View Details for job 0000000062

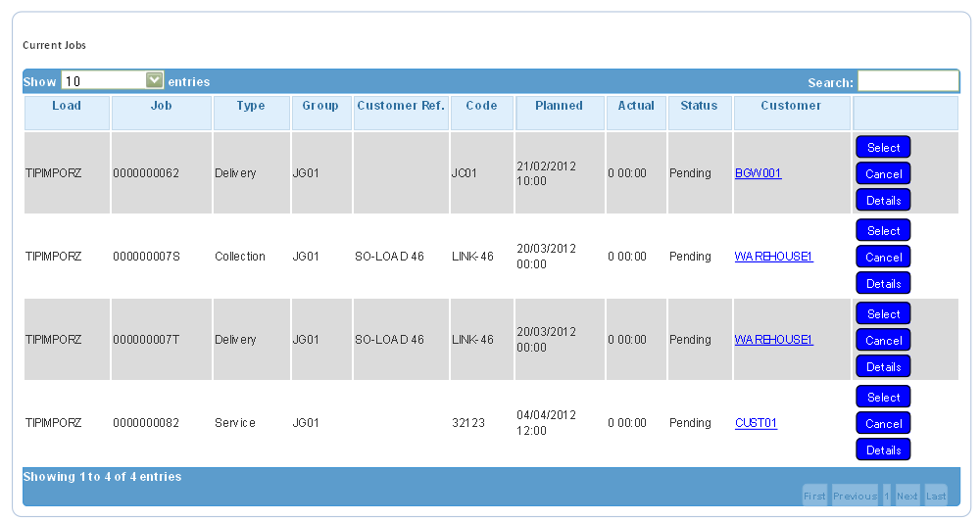[883, 201]
